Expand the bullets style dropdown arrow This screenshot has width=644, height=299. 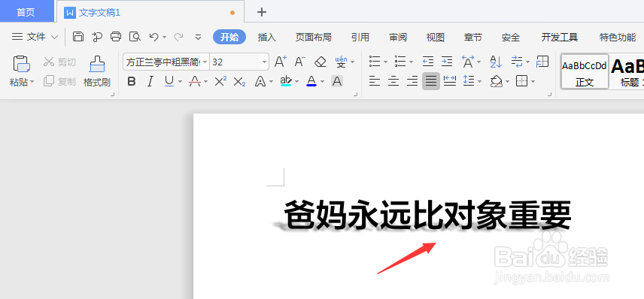click(385, 62)
